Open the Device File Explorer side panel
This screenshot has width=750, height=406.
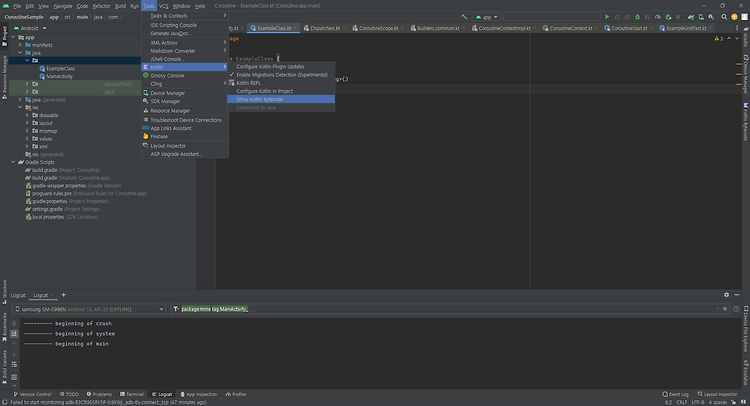click(746, 329)
